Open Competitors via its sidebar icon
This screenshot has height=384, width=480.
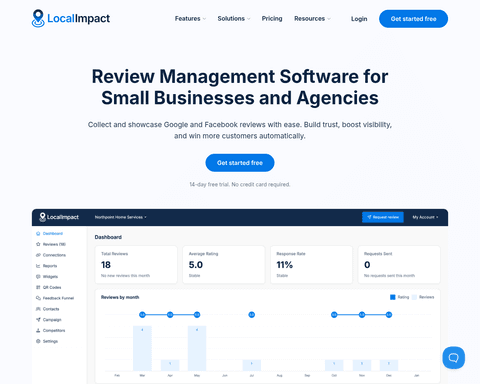tap(38, 330)
